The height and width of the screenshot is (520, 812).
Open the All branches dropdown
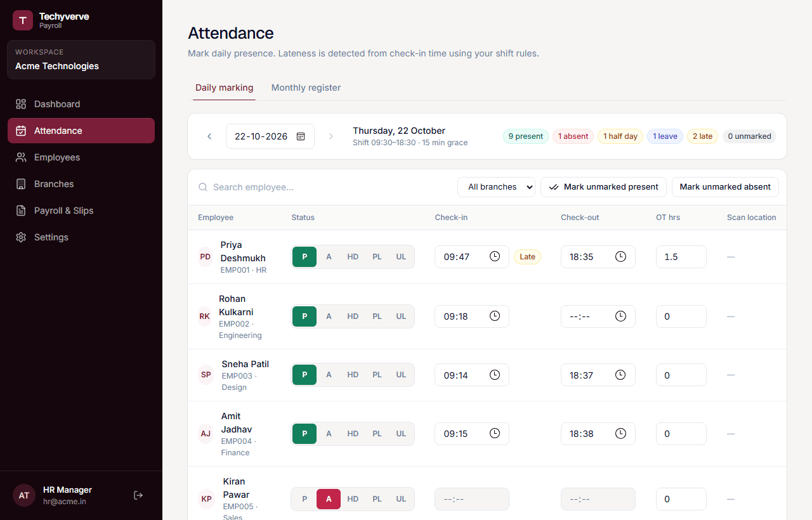496,187
